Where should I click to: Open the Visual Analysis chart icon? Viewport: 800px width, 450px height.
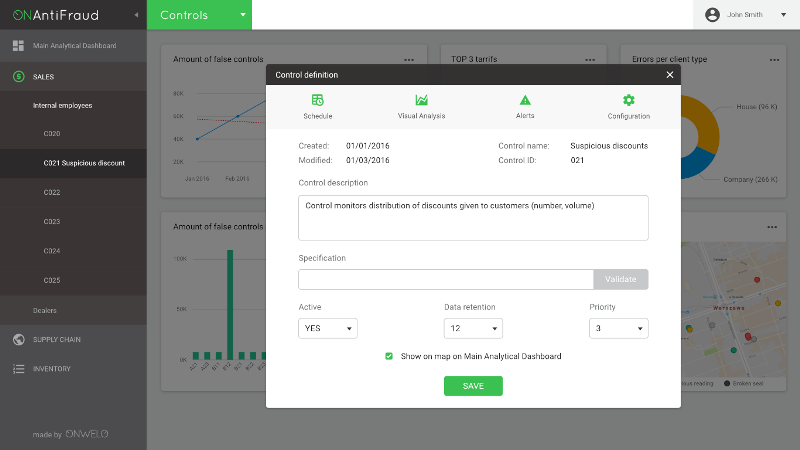pos(422,100)
